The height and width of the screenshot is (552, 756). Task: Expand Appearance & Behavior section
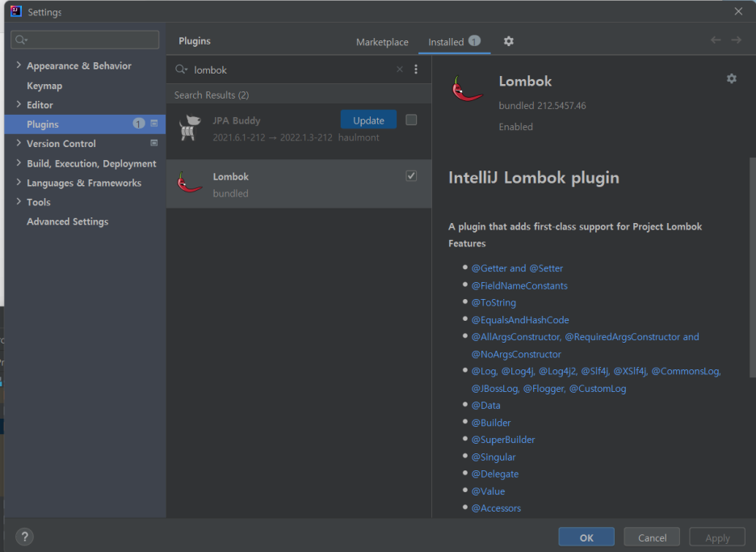[x=19, y=65]
